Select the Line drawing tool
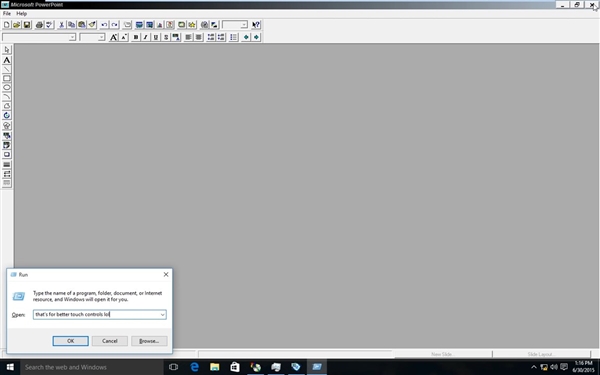The width and height of the screenshot is (600, 375). coord(7,69)
